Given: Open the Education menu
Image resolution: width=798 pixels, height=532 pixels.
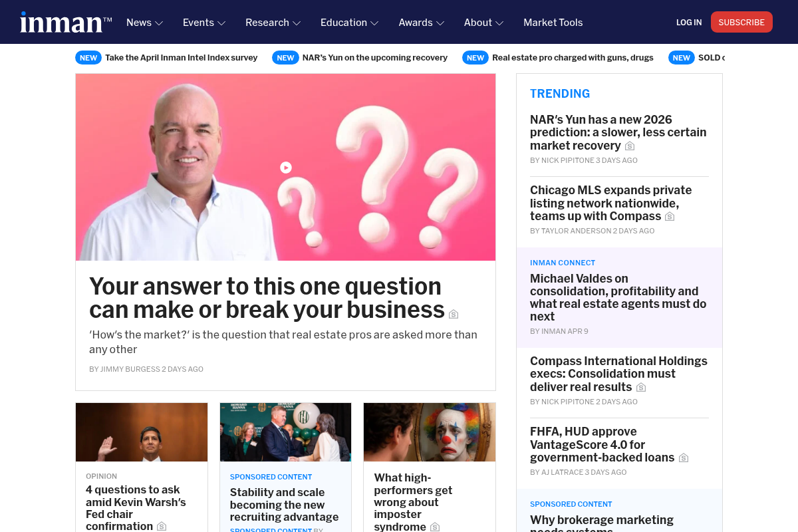Looking at the screenshot, I should pyautogui.click(x=349, y=23).
